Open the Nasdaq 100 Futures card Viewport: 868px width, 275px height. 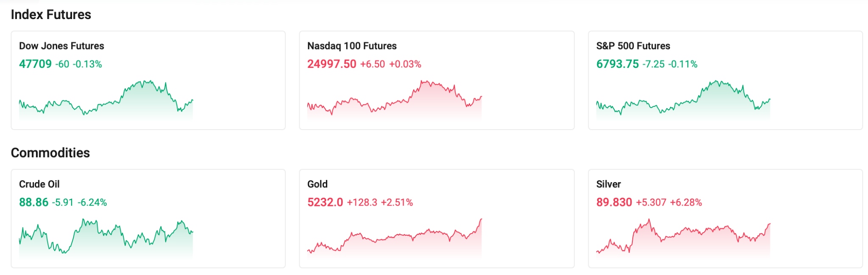point(436,78)
